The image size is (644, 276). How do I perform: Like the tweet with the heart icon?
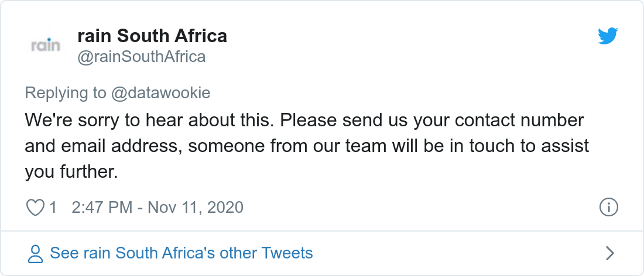[36, 207]
